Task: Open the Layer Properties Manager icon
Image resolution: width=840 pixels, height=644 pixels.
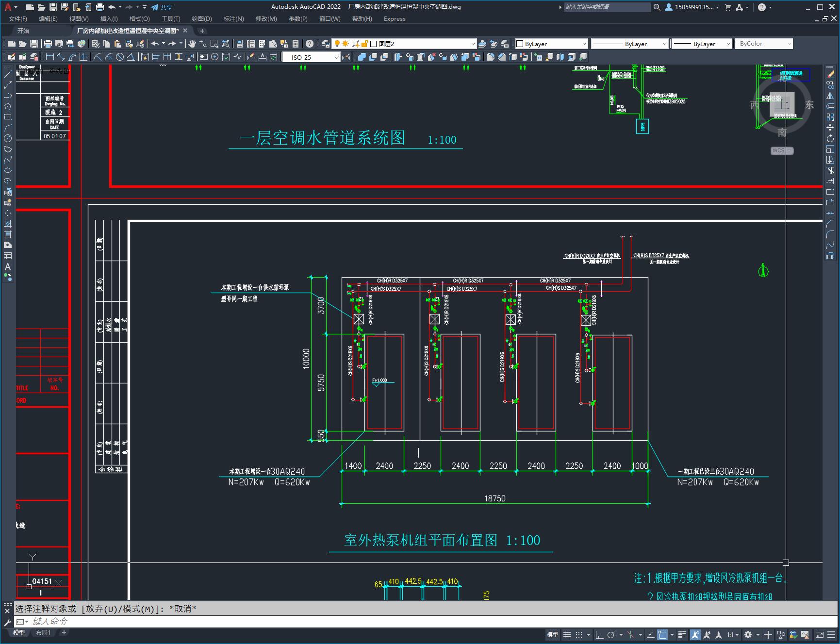Action: point(326,44)
